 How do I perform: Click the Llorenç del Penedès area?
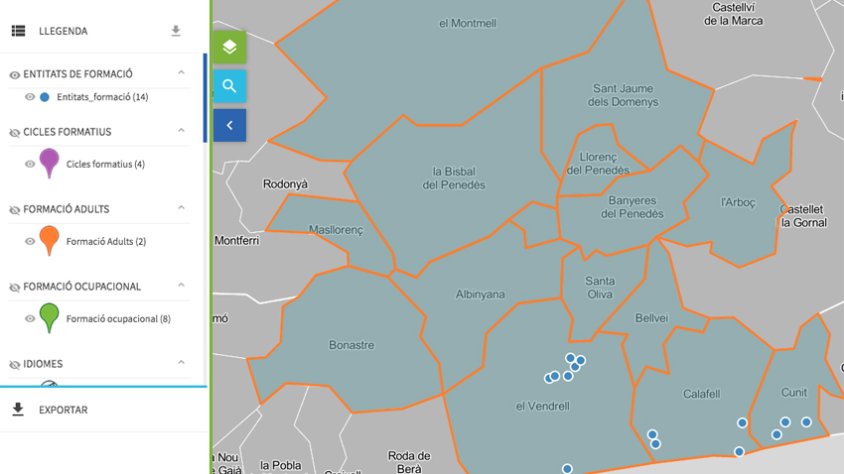pos(597,164)
